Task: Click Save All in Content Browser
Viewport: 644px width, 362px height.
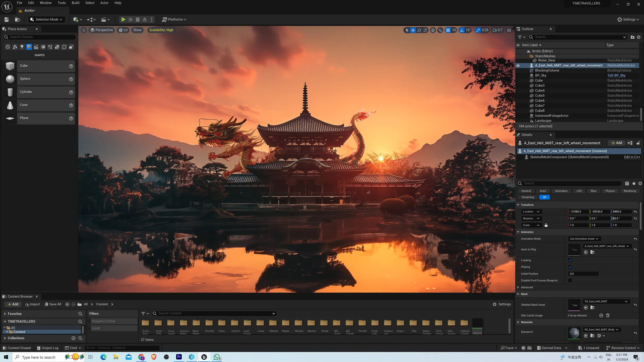Action: [53, 304]
